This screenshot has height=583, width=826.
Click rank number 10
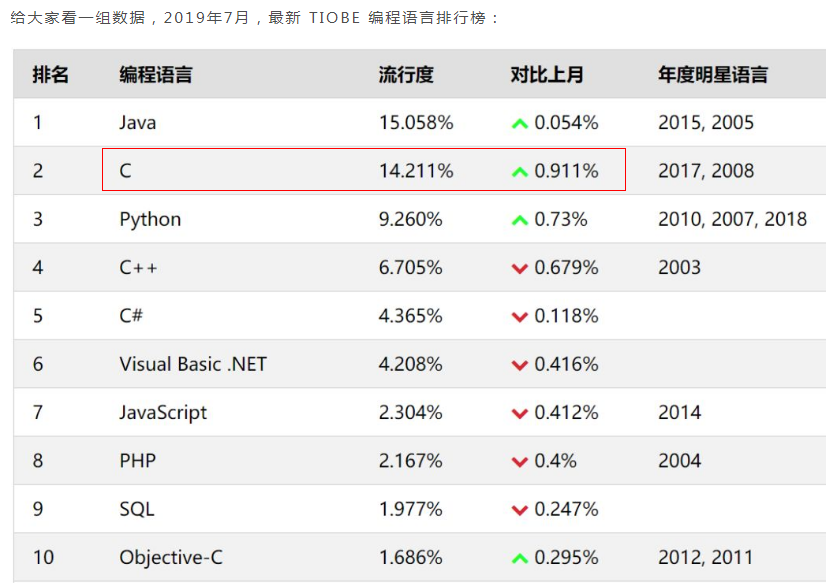43,557
